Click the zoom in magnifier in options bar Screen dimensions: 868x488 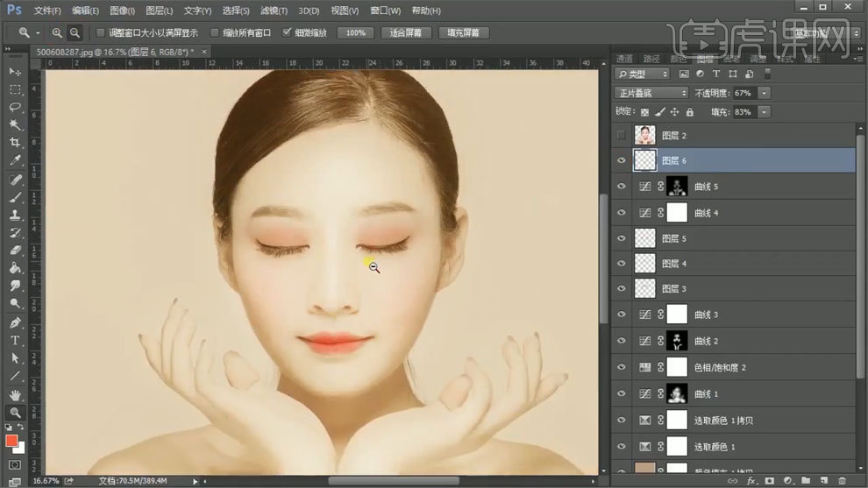tap(57, 32)
